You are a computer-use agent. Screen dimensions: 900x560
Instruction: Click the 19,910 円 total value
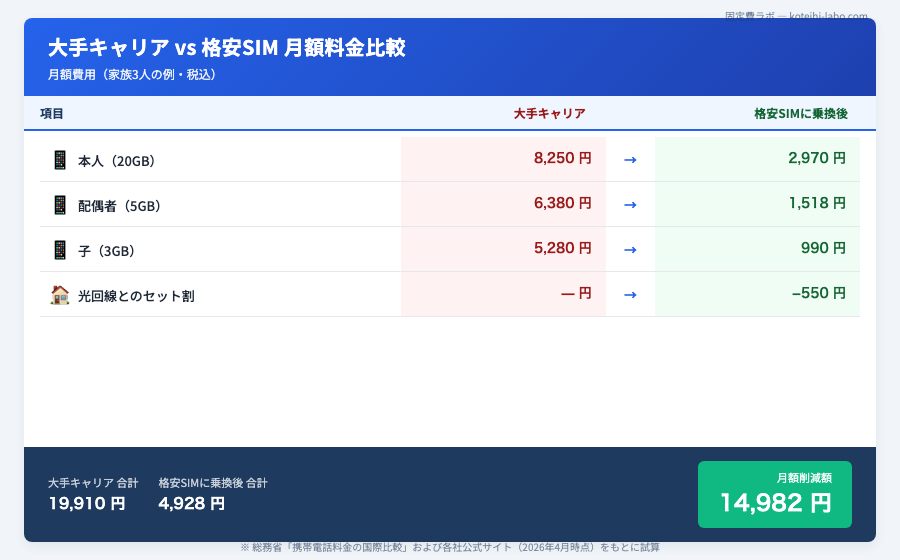87,503
